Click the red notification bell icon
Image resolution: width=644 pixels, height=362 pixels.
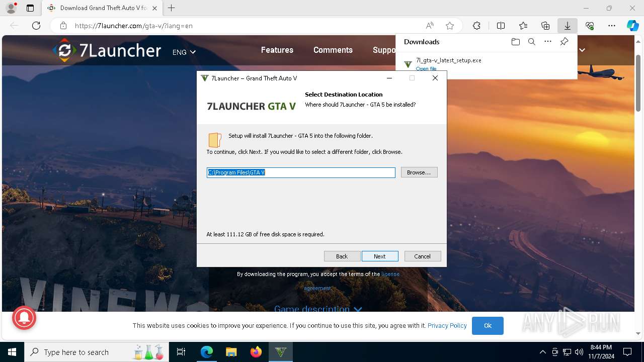(x=24, y=318)
